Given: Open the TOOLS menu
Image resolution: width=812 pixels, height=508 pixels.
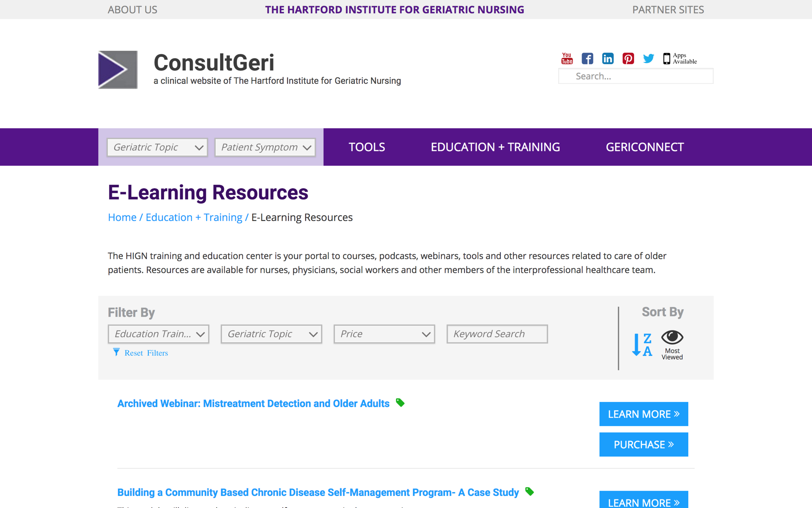Looking at the screenshot, I should point(367,147).
